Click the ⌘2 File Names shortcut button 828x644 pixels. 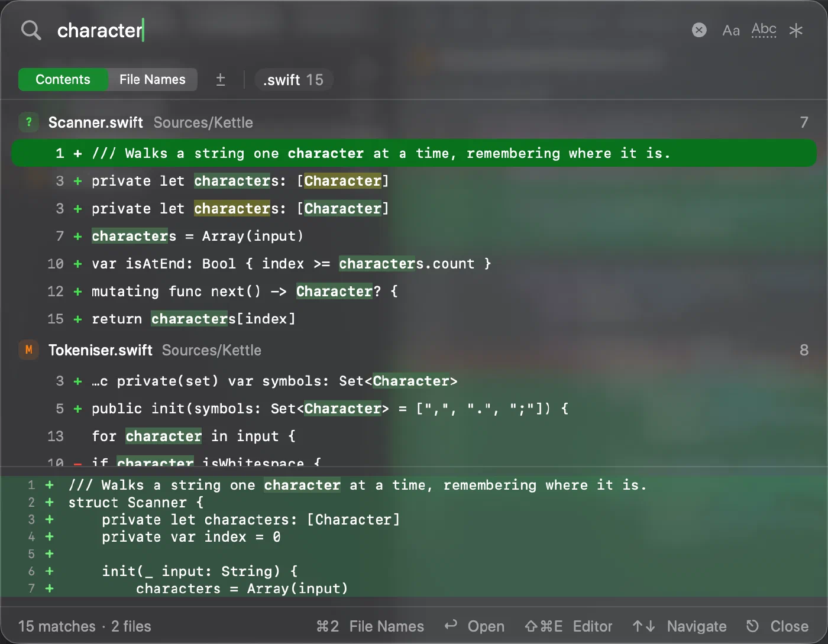[x=370, y=626]
